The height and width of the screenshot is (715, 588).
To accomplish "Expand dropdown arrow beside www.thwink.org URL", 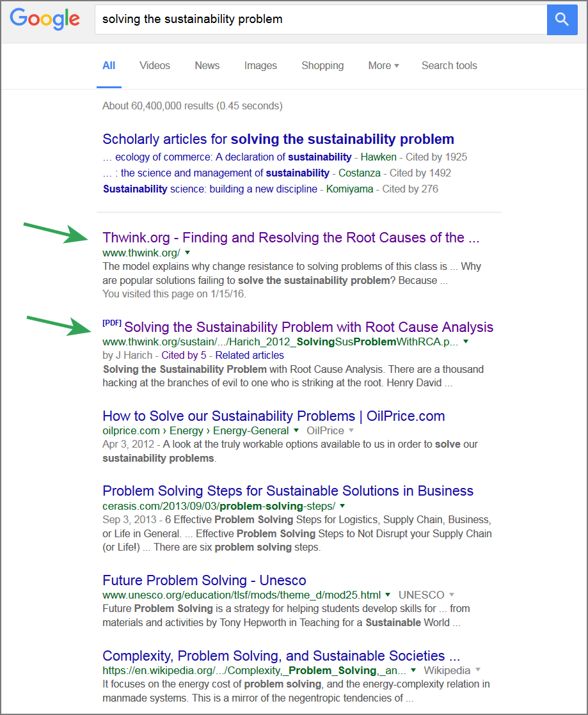I will [187, 253].
